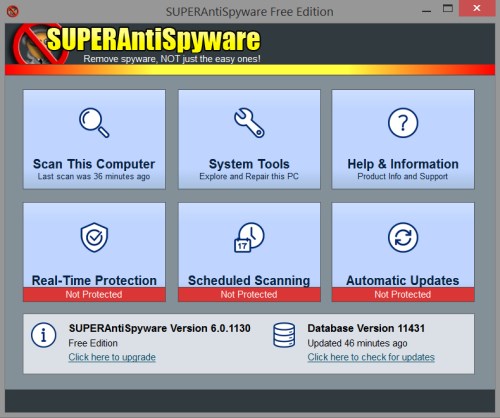The image size is (500, 418).
Task: Open the wrench System Tools icon
Action: (249, 123)
